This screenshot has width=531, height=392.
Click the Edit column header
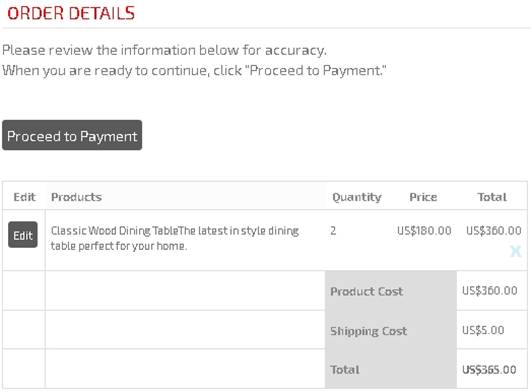point(24,197)
